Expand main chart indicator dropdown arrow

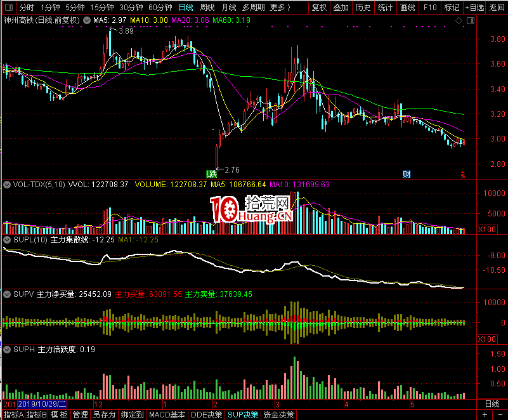[87, 20]
